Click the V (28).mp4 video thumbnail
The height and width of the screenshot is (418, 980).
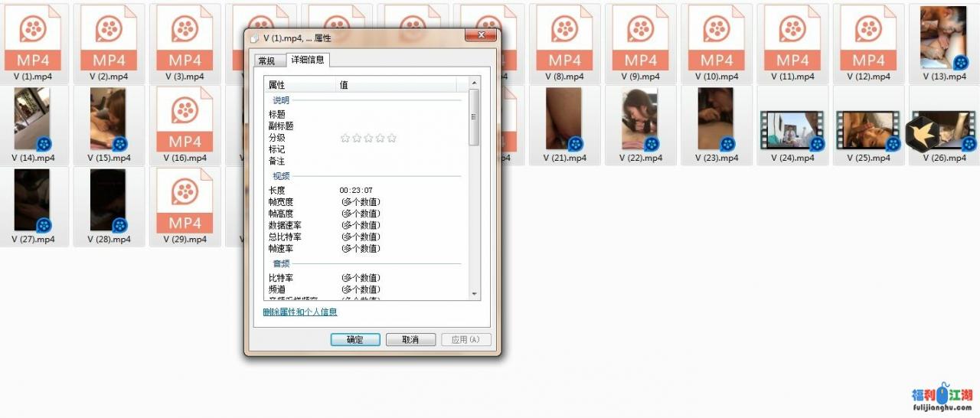(x=108, y=201)
